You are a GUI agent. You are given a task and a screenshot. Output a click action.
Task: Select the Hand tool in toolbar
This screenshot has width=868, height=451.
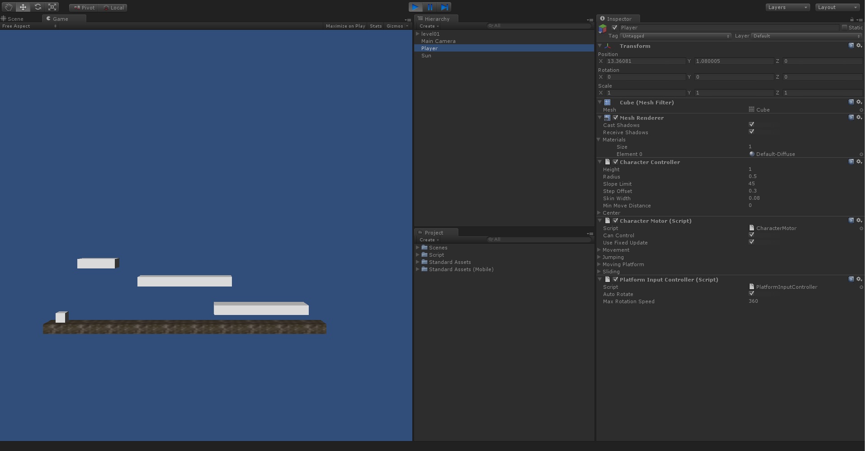[x=9, y=7]
